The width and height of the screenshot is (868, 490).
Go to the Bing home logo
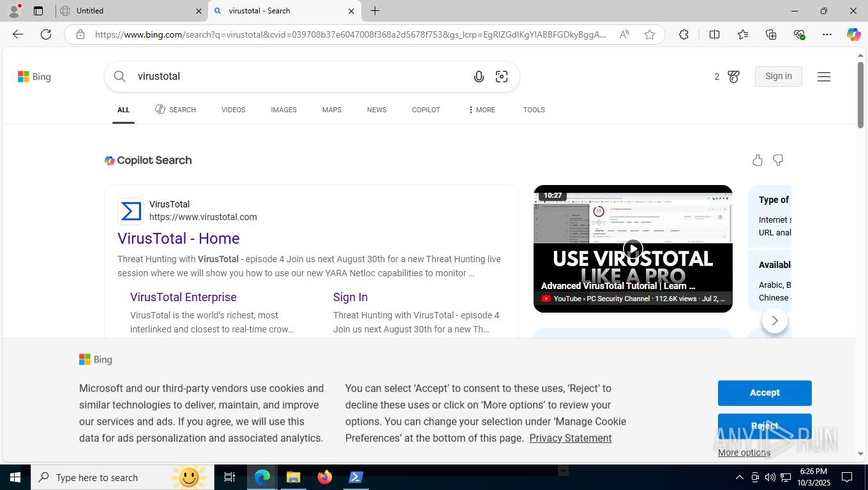click(34, 77)
